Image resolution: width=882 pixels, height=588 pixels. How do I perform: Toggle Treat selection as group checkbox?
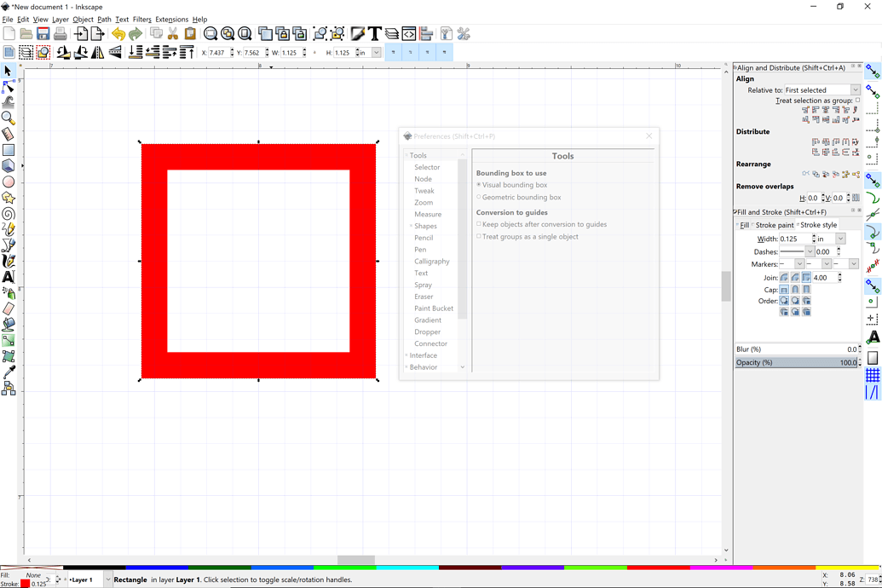tap(858, 101)
